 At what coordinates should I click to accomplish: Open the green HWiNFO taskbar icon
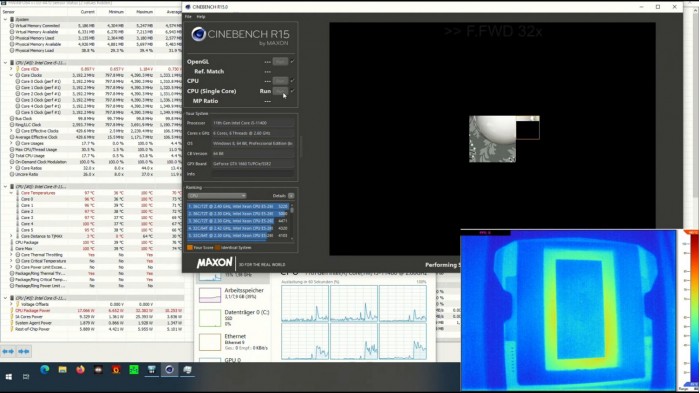[x=134, y=370]
